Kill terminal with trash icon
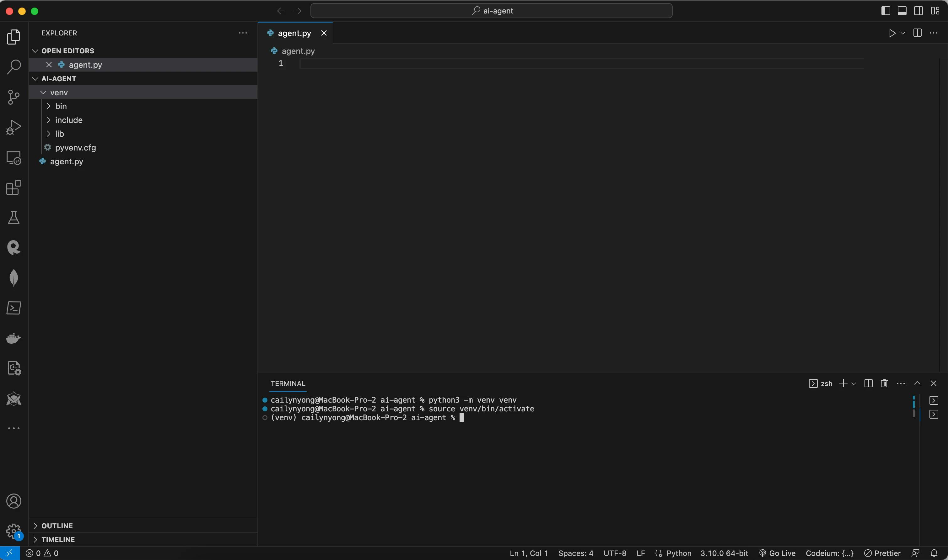The height and width of the screenshot is (560, 948). click(884, 383)
